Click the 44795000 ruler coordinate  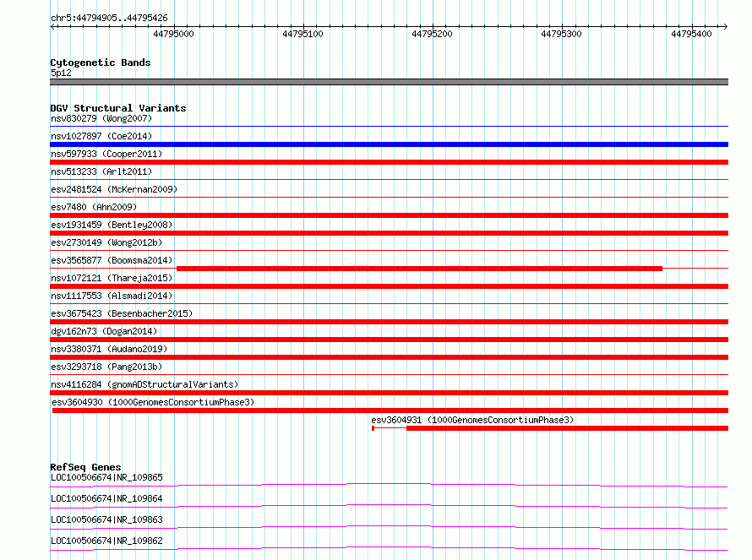point(173,34)
